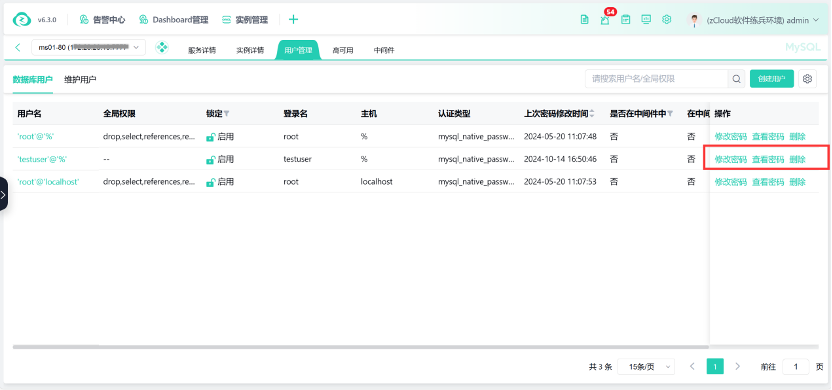Click the search magnifier icon
The image size is (832, 390).
click(736, 79)
